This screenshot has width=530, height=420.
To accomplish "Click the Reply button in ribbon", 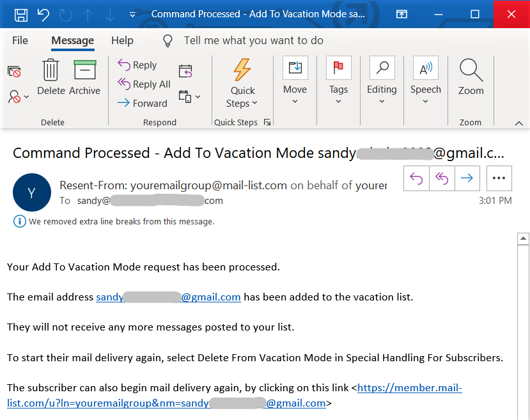I will pyautogui.click(x=137, y=65).
